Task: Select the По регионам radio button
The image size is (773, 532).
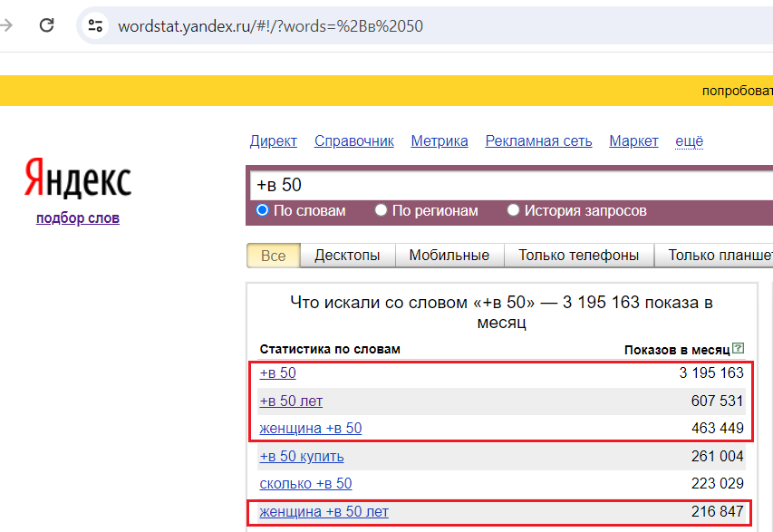Action: pos(381,210)
